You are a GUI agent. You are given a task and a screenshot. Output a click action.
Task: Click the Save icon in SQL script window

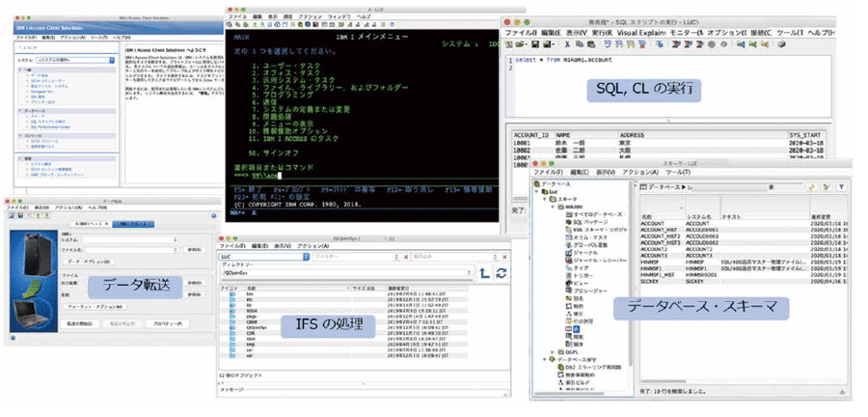(534, 44)
